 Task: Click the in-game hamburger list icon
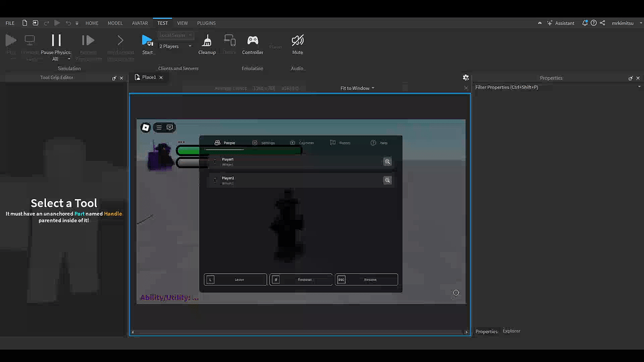[x=159, y=128]
